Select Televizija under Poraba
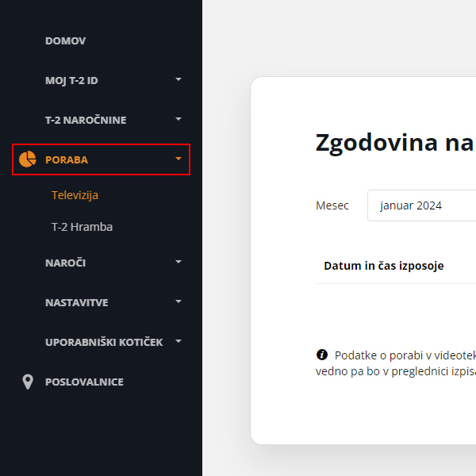 [x=75, y=195]
